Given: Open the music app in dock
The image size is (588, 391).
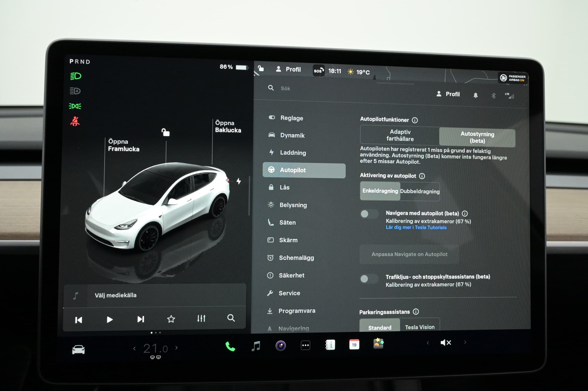Looking at the screenshot, I should click(256, 346).
